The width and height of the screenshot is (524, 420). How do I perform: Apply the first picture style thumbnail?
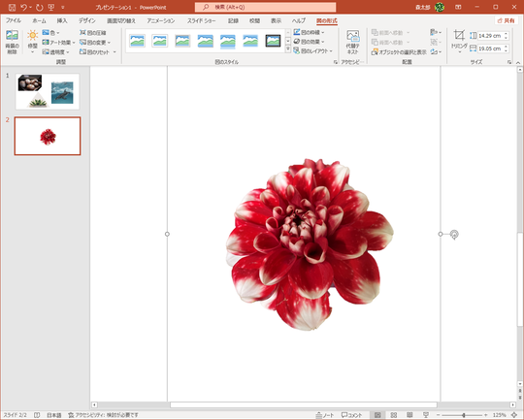137,41
